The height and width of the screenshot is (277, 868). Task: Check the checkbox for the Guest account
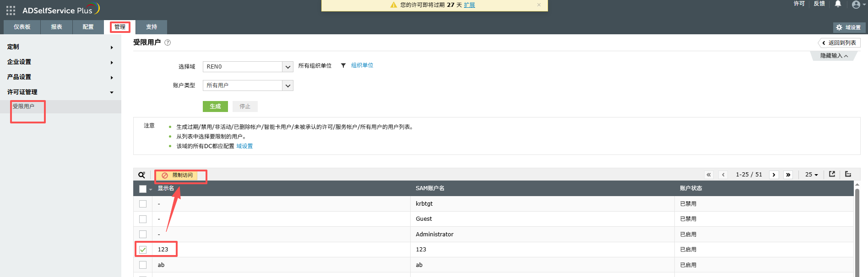click(x=143, y=219)
